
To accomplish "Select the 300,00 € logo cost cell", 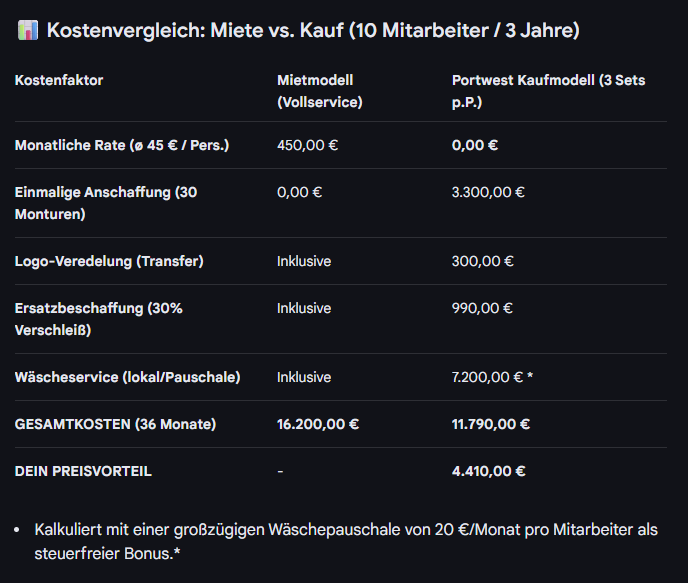I will point(482,261).
